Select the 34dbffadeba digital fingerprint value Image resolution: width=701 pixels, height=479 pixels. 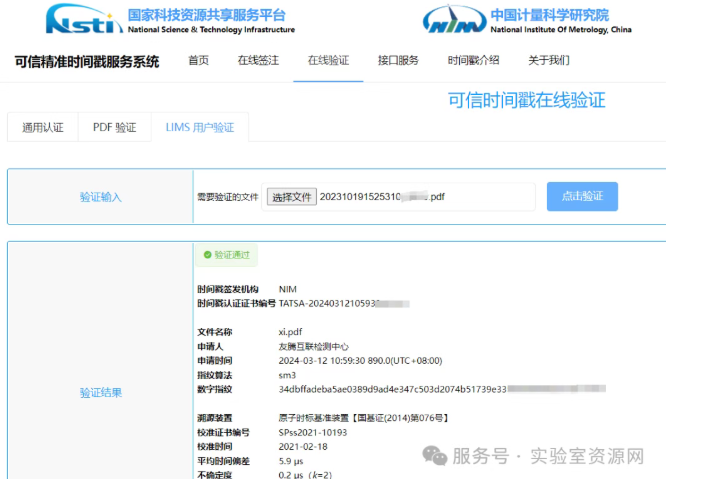tap(442, 389)
